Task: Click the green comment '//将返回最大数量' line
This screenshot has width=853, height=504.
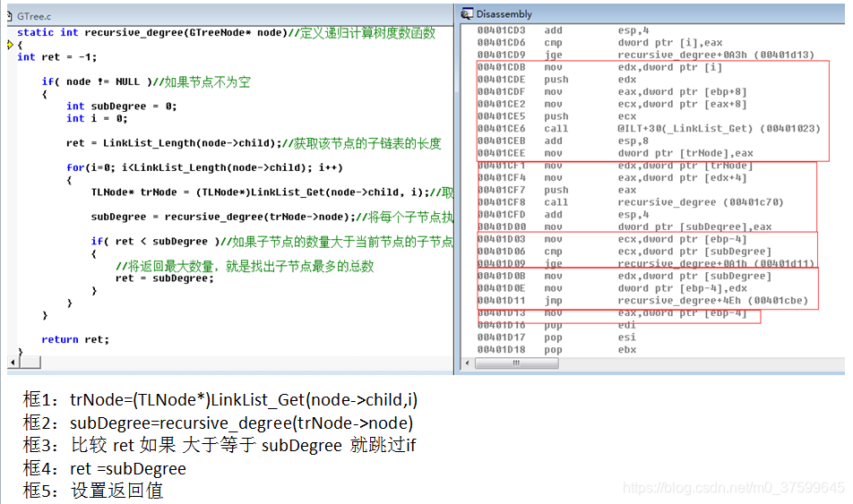Action: point(245,266)
